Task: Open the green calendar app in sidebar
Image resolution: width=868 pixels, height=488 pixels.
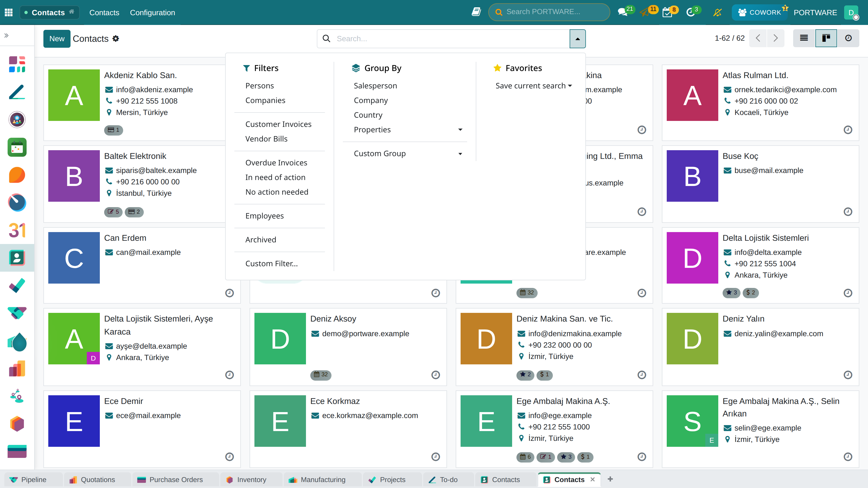Action: [17, 147]
